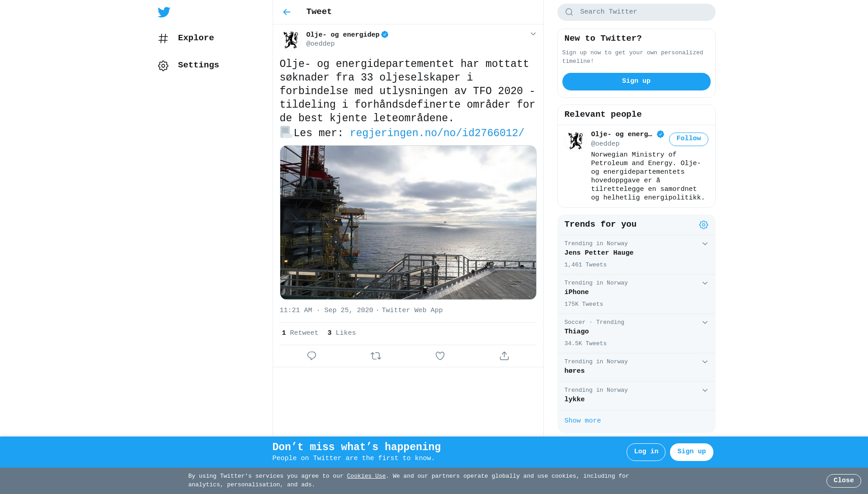Open the regjeringen.no link in tweet
Viewport: 868px width, 494px height.
tap(437, 133)
